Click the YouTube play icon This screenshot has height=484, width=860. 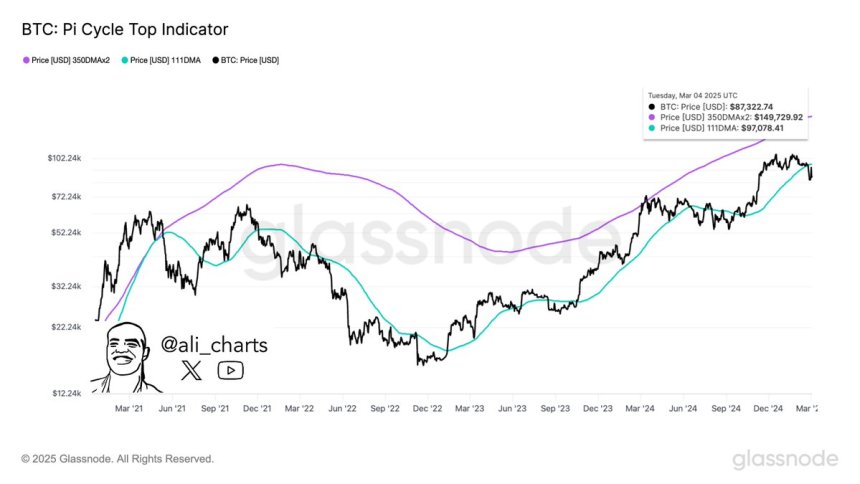click(x=230, y=370)
